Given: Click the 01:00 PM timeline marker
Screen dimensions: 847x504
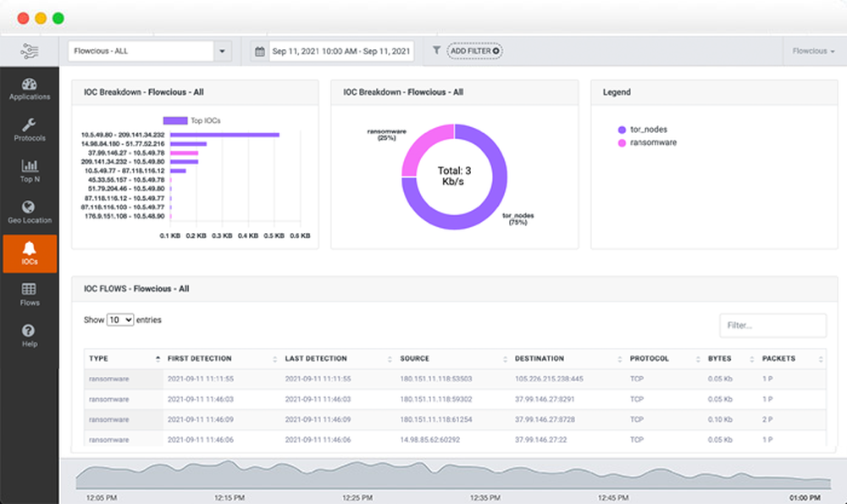Looking at the screenshot, I should (x=805, y=497).
